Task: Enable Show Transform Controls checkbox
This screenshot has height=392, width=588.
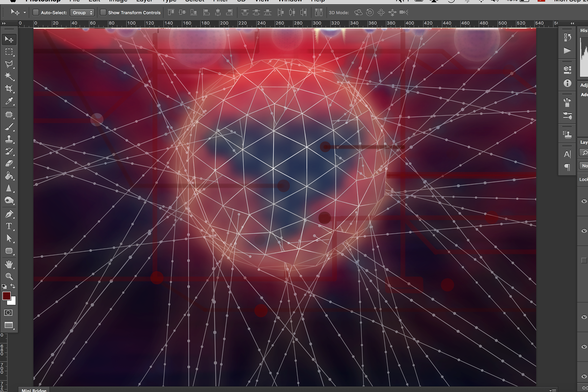Action: point(103,13)
